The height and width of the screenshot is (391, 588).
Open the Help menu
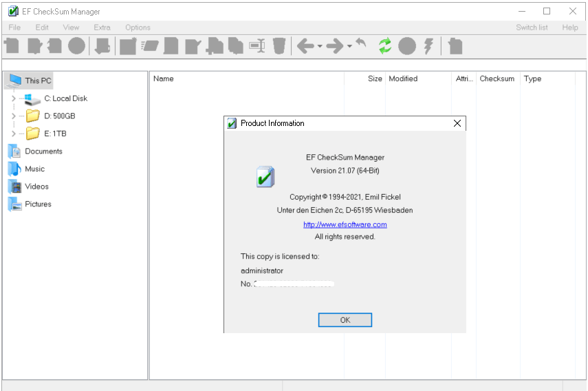[570, 28]
